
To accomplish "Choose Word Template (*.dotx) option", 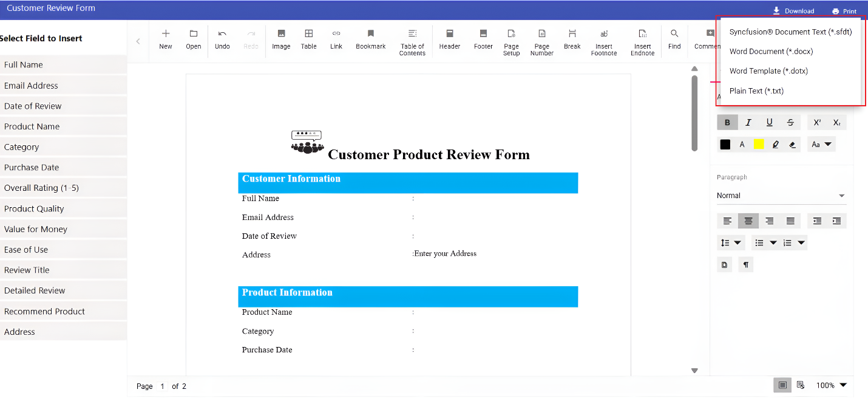I will (x=790, y=71).
